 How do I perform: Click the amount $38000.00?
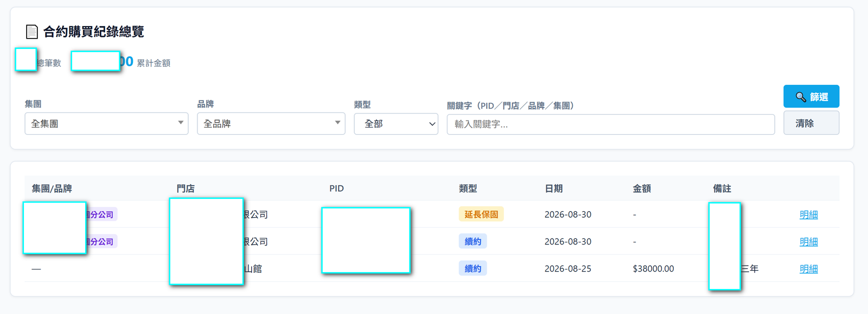point(653,269)
